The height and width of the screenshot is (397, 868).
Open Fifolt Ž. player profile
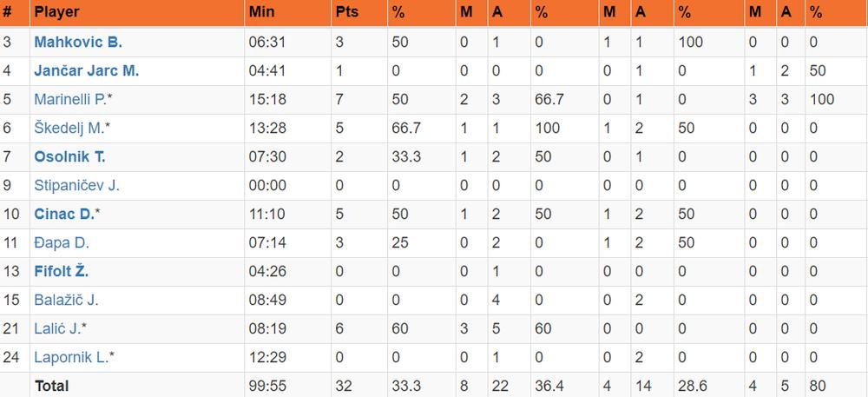pos(61,272)
